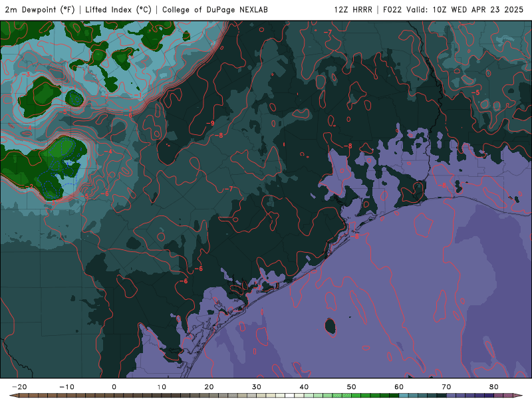Click the "10Z WED APR 23 2025" valid time
Image resolution: width=532 pixels, height=399 pixels.
(x=478, y=10)
